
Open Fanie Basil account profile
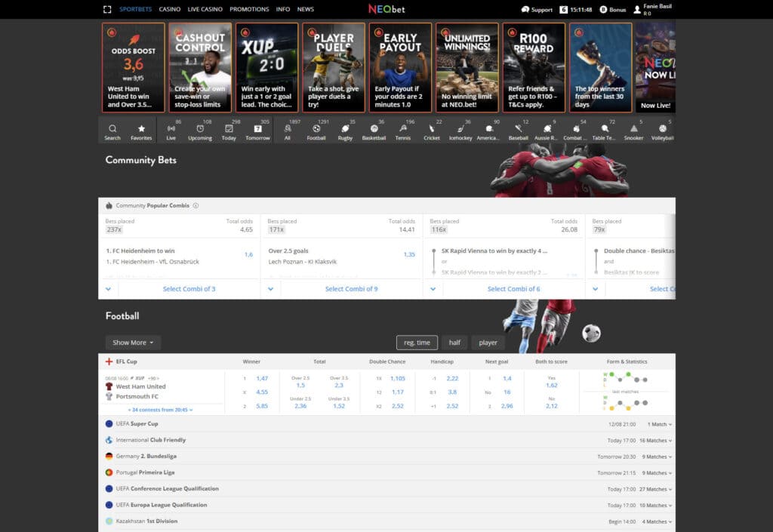click(x=653, y=9)
